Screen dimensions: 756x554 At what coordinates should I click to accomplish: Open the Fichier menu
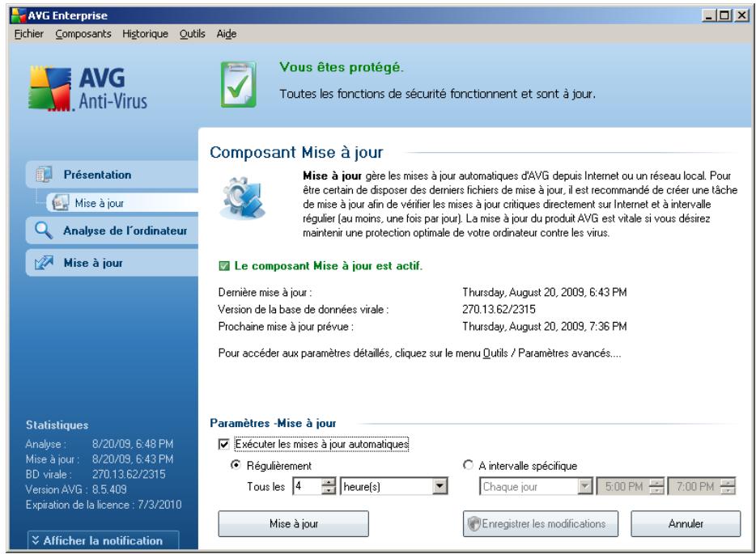coord(29,34)
